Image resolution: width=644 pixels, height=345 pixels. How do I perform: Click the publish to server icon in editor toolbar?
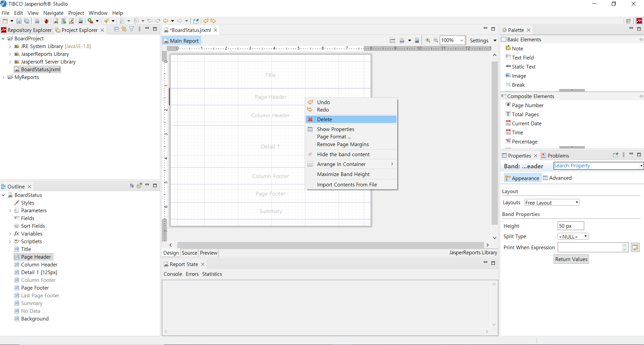(x=417, y=40)
